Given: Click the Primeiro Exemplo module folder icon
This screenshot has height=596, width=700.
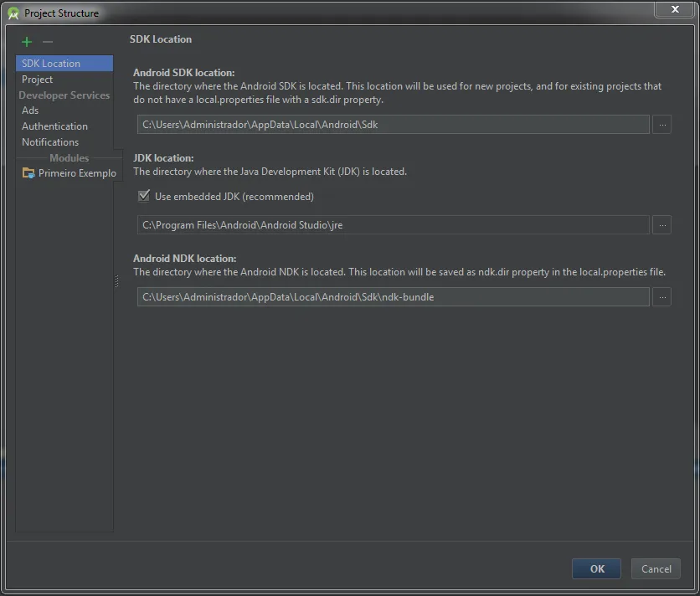Looking at the screenshot, I should tap(28, 173).
